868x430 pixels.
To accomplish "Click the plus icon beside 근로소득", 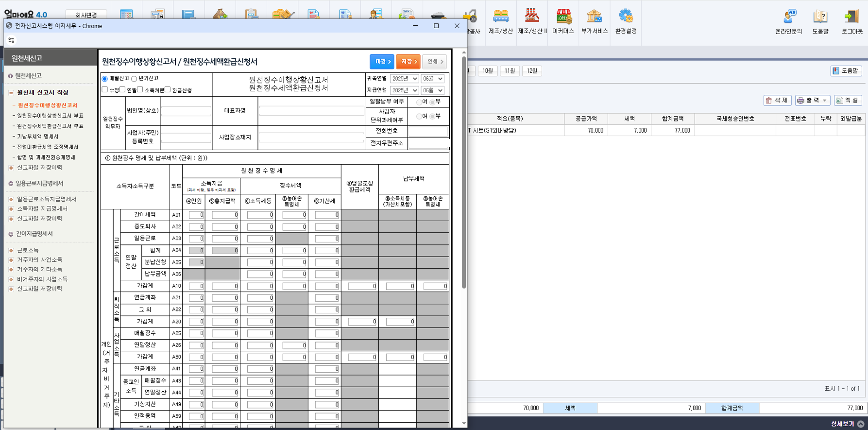I will pos(11,251).
